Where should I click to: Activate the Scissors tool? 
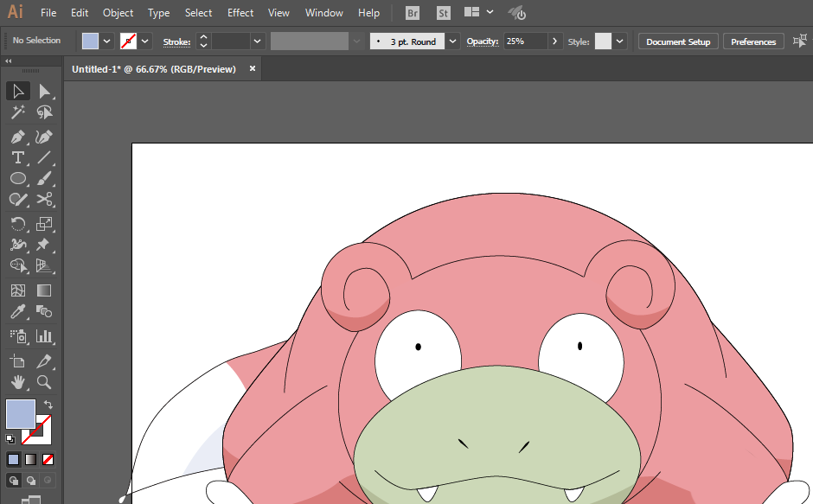pyautogui.click(x=44, y=199)
